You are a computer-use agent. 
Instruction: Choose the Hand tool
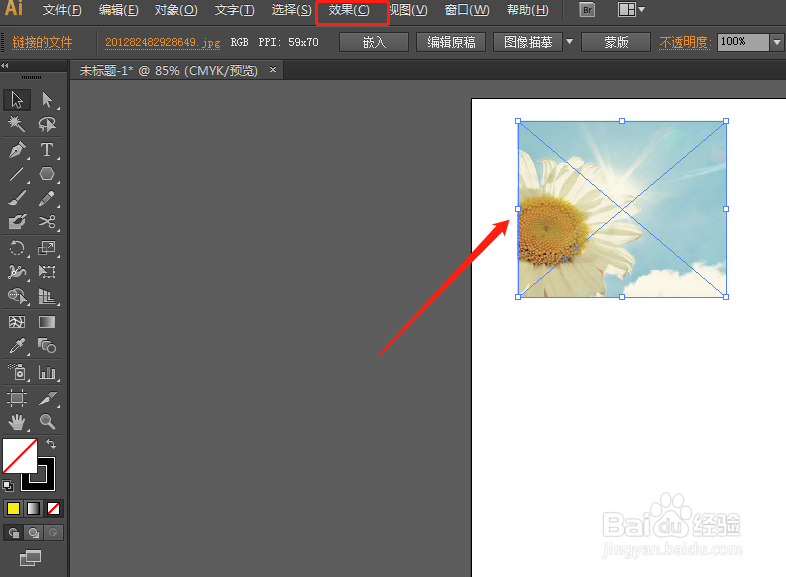tap(17, 422)
